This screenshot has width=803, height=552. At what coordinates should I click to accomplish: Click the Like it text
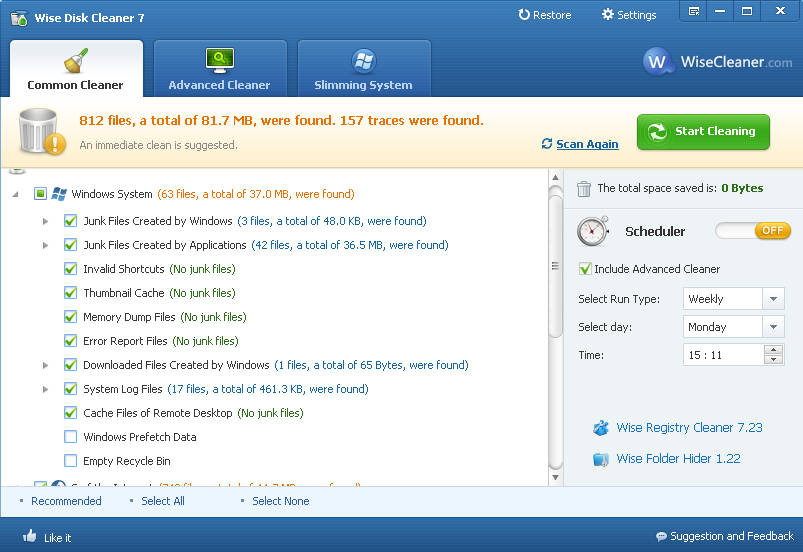[x=57, y=538]
